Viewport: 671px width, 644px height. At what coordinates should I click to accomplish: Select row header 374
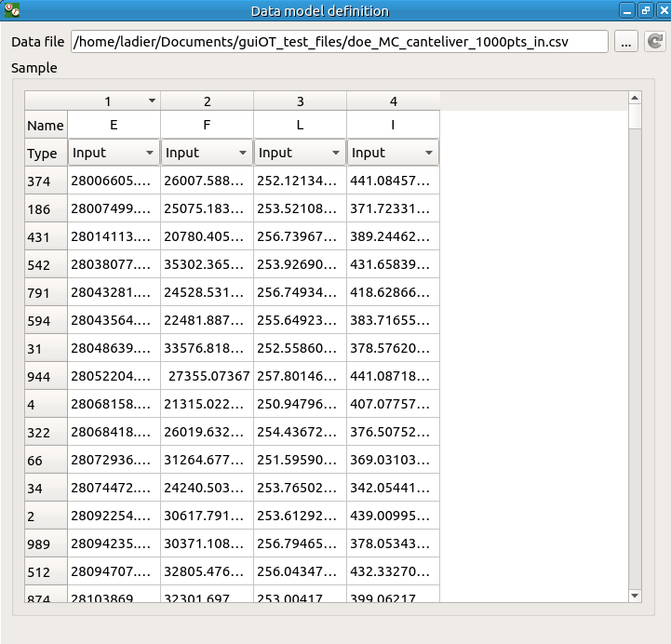tap(46, 181)
